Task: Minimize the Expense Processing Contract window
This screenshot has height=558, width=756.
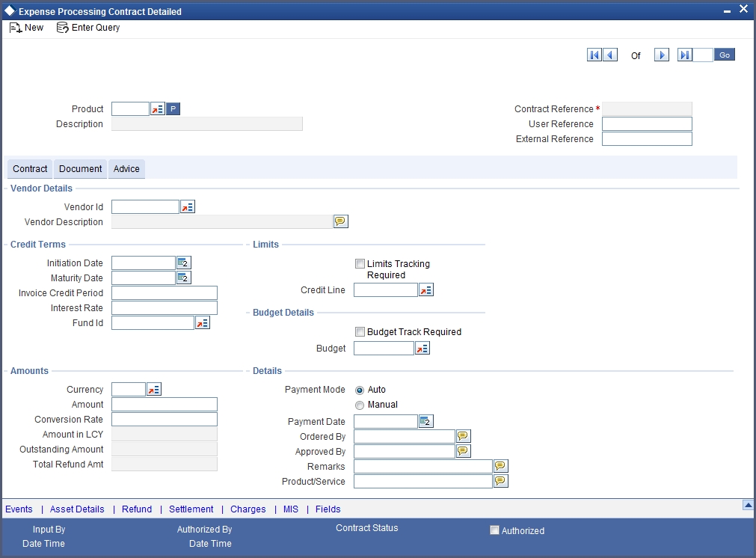Action: coord(727,10)
